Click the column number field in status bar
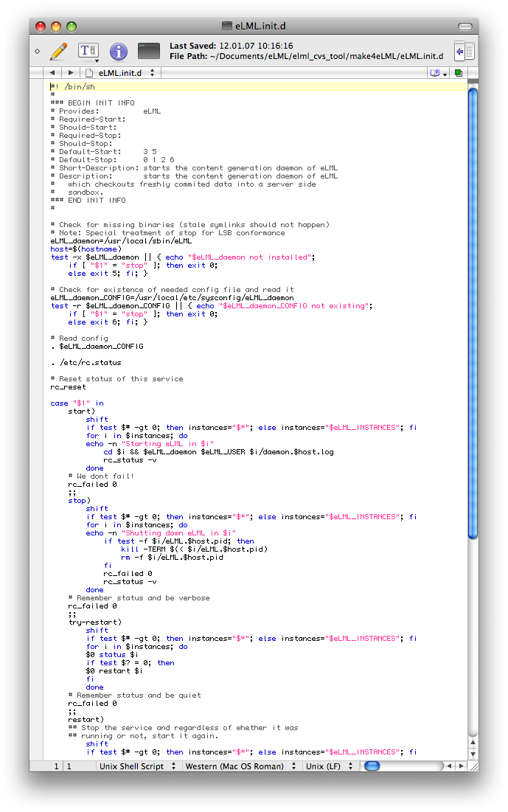The height and width of the screenshot is (812, 508). tap(69, 766)
